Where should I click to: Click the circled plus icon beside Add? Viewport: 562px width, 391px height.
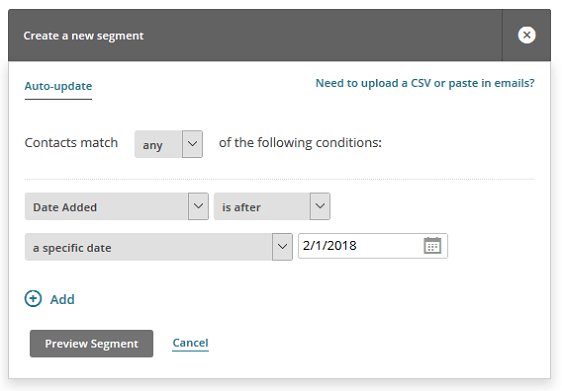33,299
